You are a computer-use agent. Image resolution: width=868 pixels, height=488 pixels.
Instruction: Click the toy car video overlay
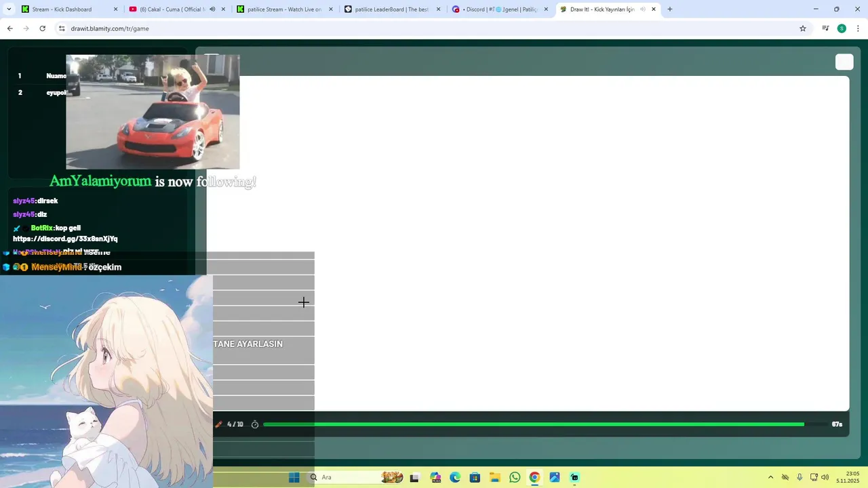coord(153,112)
